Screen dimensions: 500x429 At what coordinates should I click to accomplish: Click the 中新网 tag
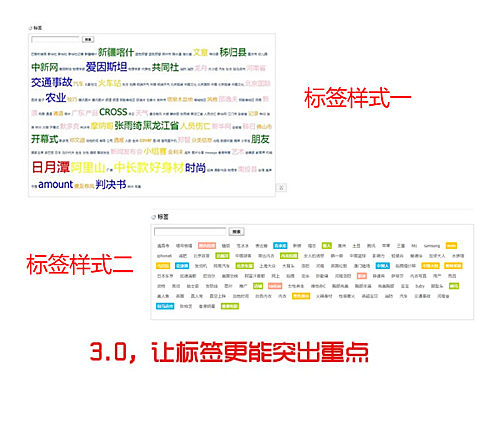(45, 67)
